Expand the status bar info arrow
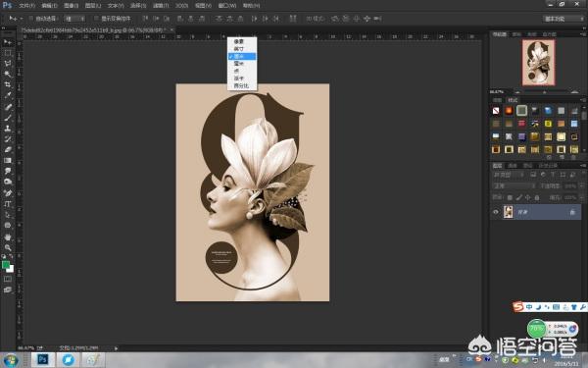Image resolution: width=588 pixels, height=368 pixels. [116, 348]
